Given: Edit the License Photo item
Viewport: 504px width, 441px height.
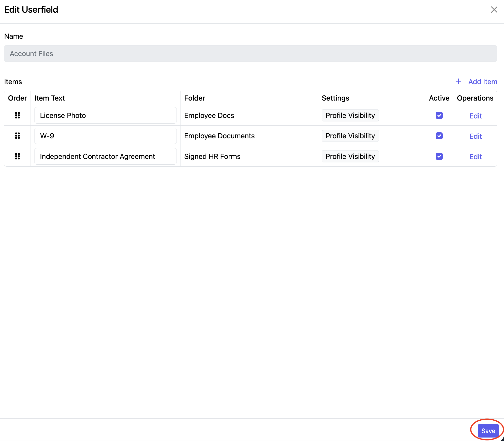Looking at the screenshot, I should click(475, 116).
